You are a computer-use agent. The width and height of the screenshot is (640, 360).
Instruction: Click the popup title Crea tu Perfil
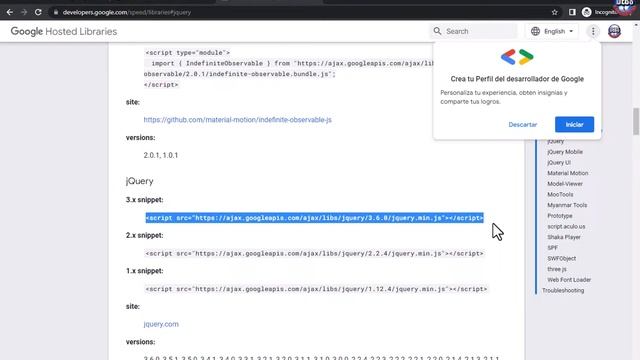point(517,79)
